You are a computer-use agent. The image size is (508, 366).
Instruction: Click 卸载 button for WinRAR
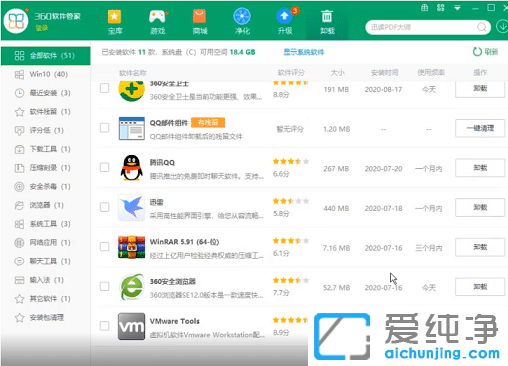tap(480, 247)
